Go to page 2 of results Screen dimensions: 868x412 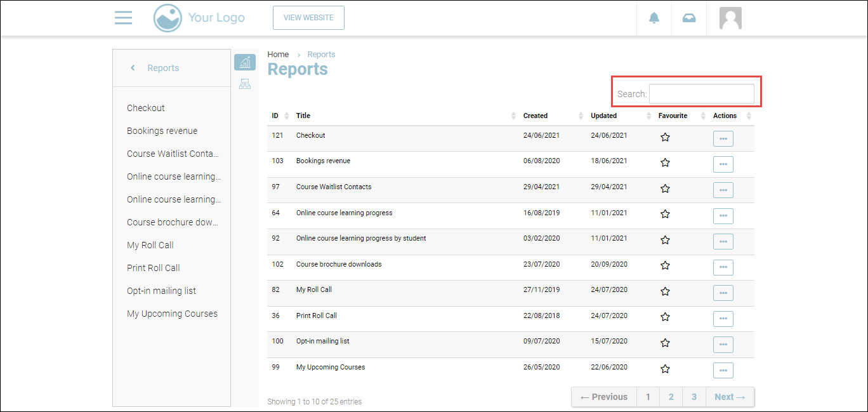(671, 397)
